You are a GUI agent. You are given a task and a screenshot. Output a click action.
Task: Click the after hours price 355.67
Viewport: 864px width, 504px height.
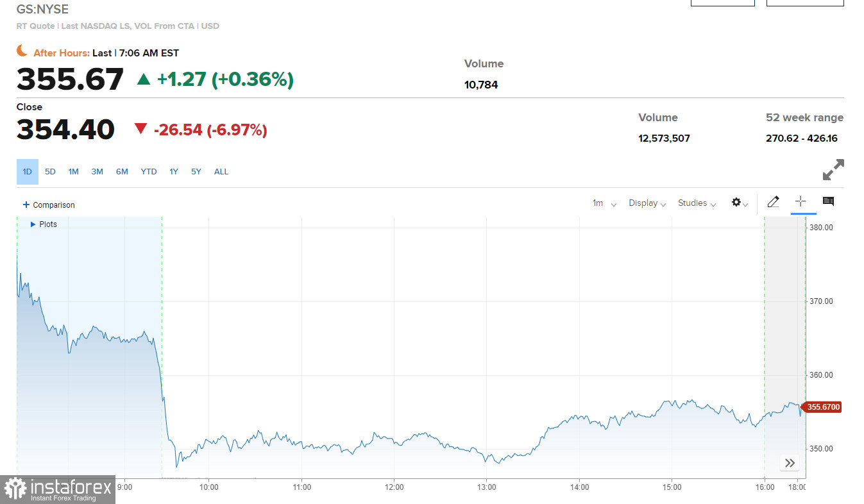70,80
